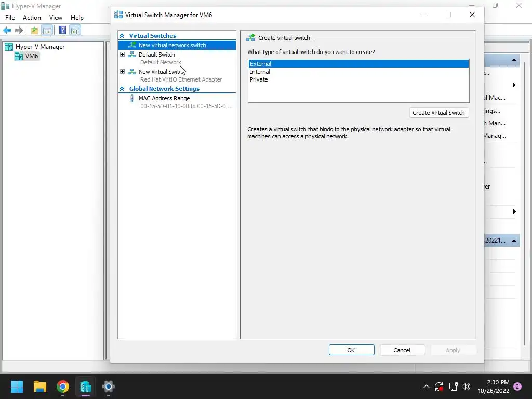Image resolution: width=532 pixels, height=399 pixels.
Task: Expand the New Virtual Switch tree node
Action: tap(122, 72)
